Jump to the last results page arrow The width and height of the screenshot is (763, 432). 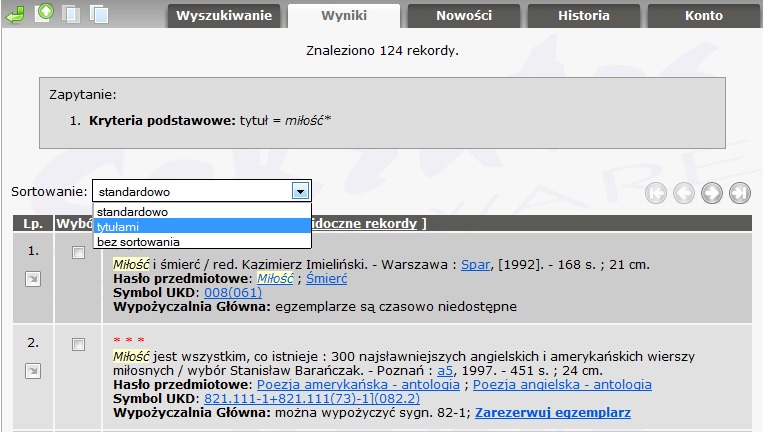click(740, 193)
